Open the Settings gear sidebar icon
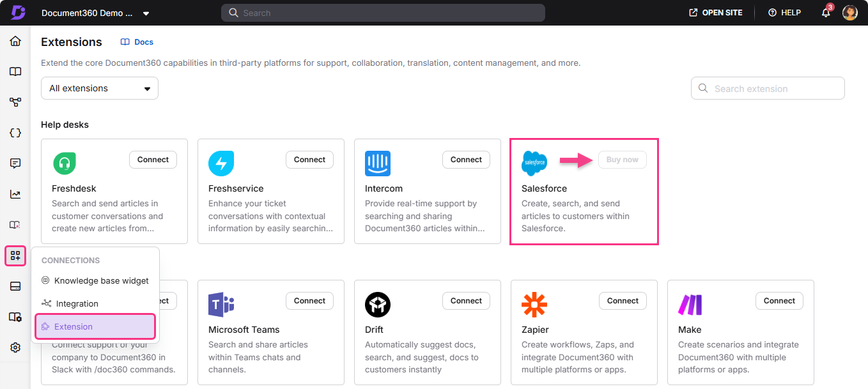The width and height of the screenshot is (868, 389). (x=15, y=347)
